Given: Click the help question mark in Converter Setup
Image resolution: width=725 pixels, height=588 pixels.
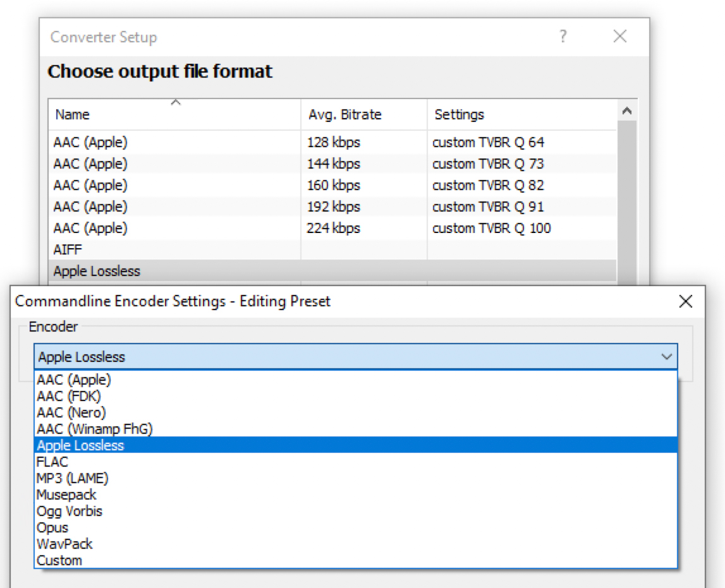Looking at the screenshot, I should (563, 36).
